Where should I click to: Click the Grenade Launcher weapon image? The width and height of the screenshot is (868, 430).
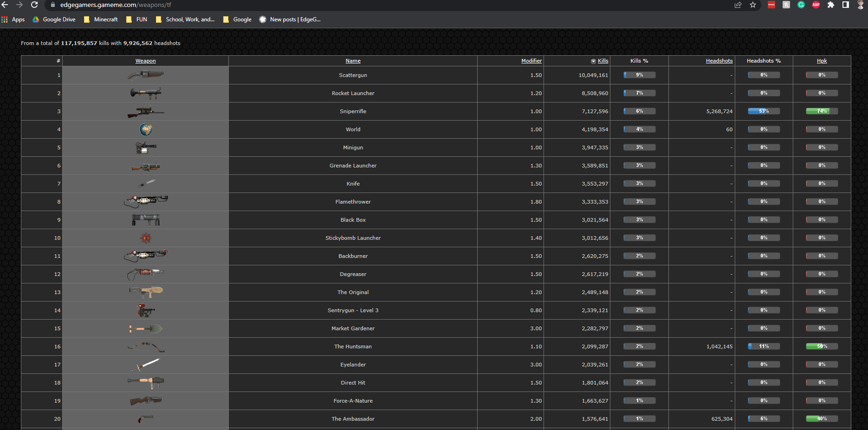(146, 166)
